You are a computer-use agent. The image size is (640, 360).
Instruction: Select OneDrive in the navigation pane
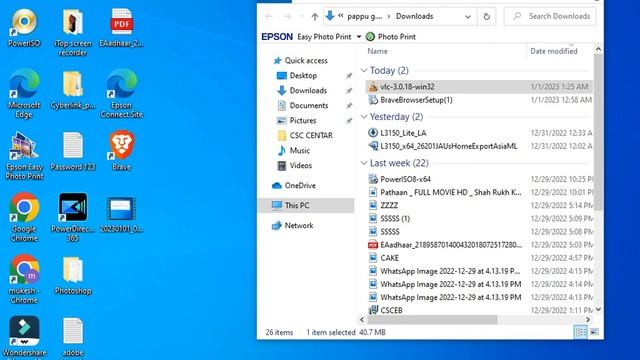300,185
